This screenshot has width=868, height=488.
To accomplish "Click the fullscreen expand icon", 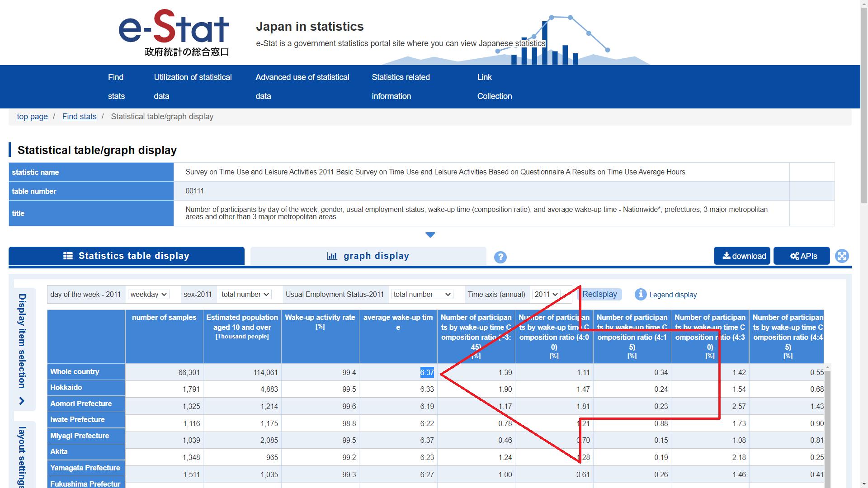I will [x=841, y=256].
